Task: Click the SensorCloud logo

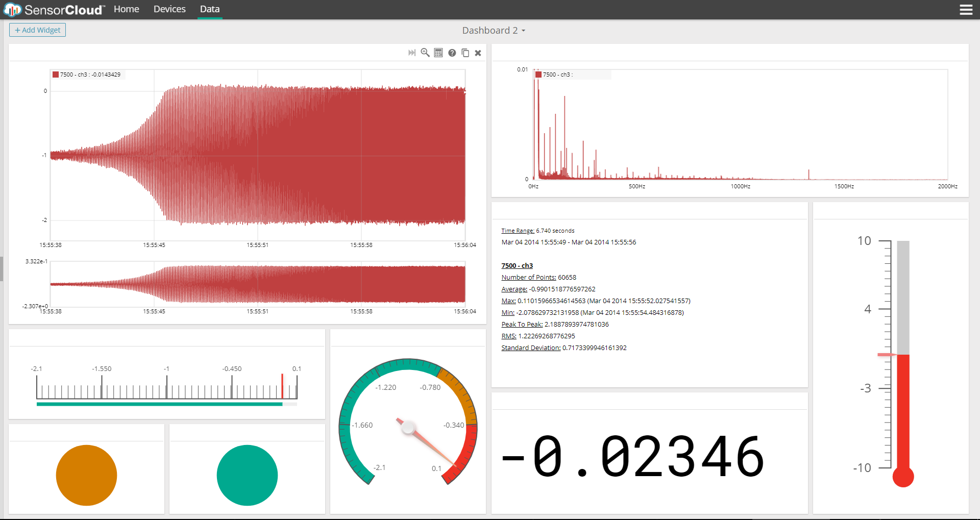Action: click(54, 10)
